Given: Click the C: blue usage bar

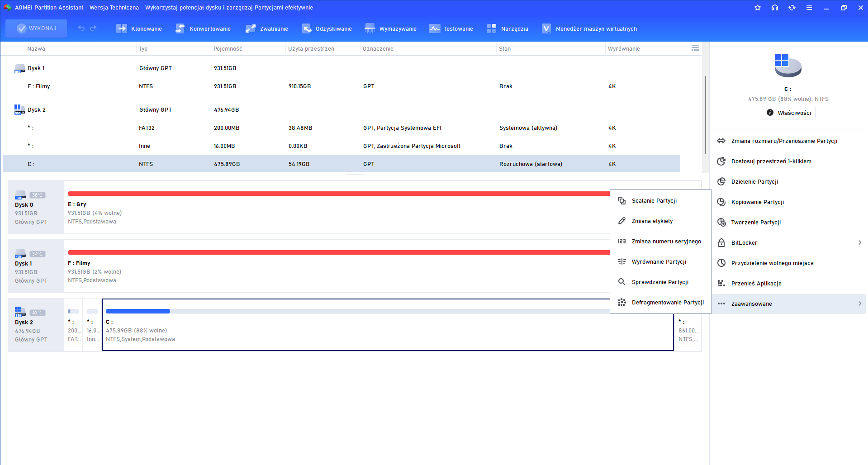Looking at the screenshot, I should pyautogui.click(x=138, y=311).
